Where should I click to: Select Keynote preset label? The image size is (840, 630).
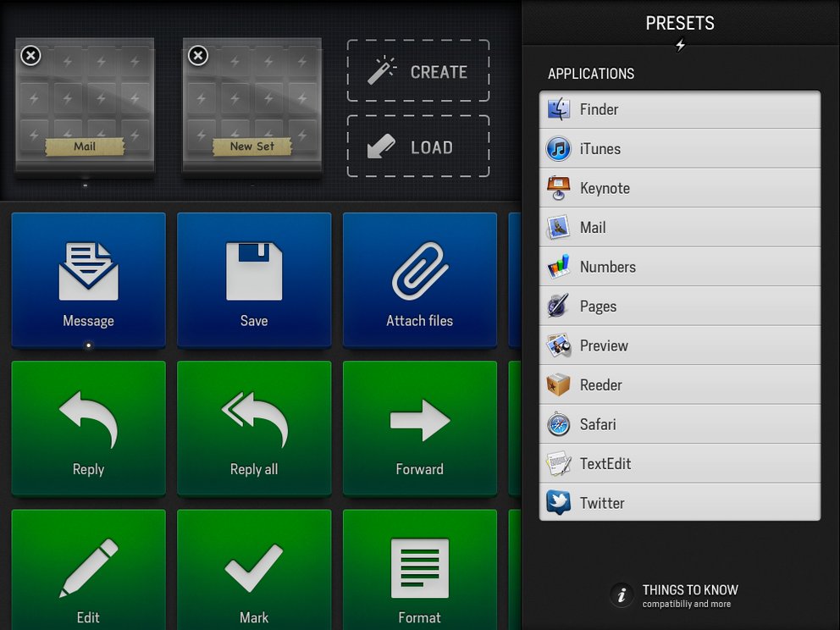click(x=605, y=188)
